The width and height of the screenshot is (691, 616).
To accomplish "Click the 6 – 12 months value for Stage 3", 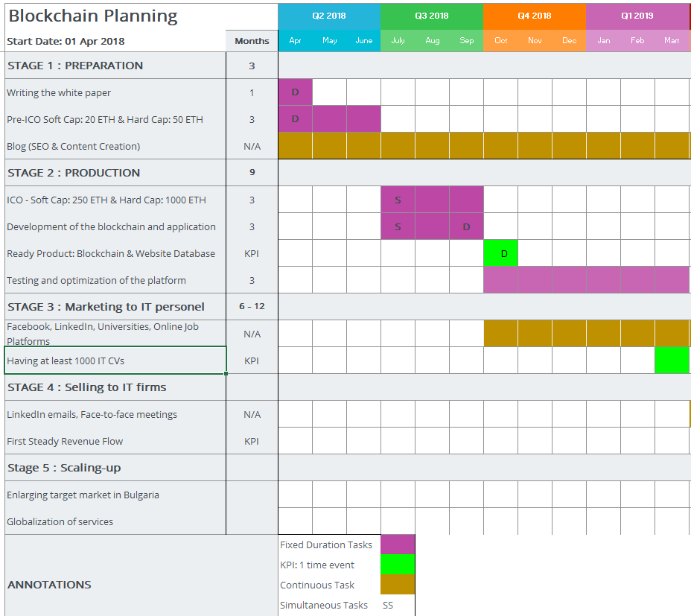I will 251,306.
